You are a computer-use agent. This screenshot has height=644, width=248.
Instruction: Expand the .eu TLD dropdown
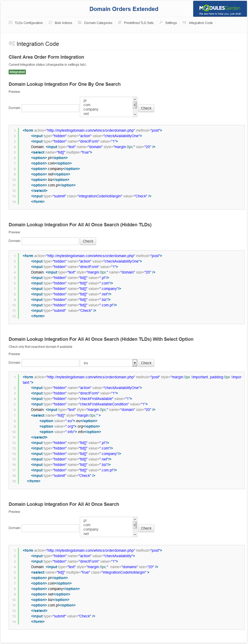[x=135, y=363]
